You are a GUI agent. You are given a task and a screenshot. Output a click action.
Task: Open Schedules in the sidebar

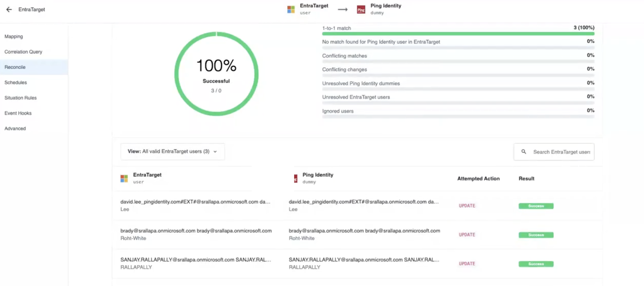click(16, 82)
